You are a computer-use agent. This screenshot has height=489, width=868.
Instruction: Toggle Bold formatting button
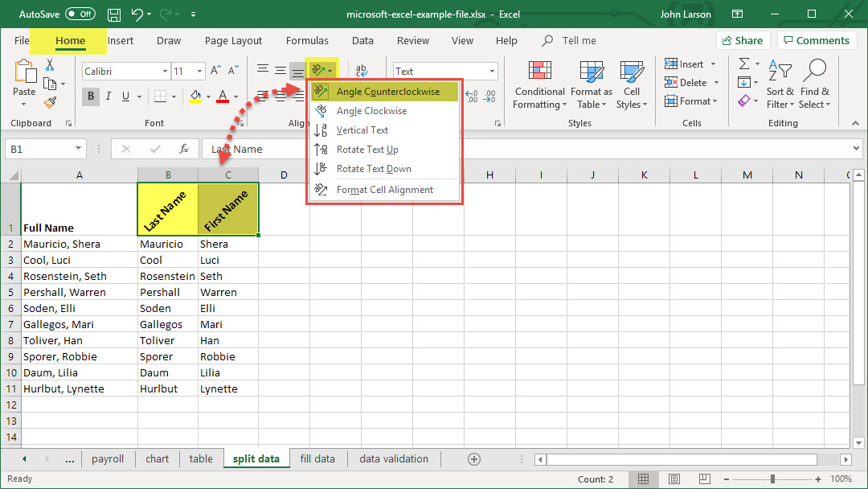click(91, 97)
